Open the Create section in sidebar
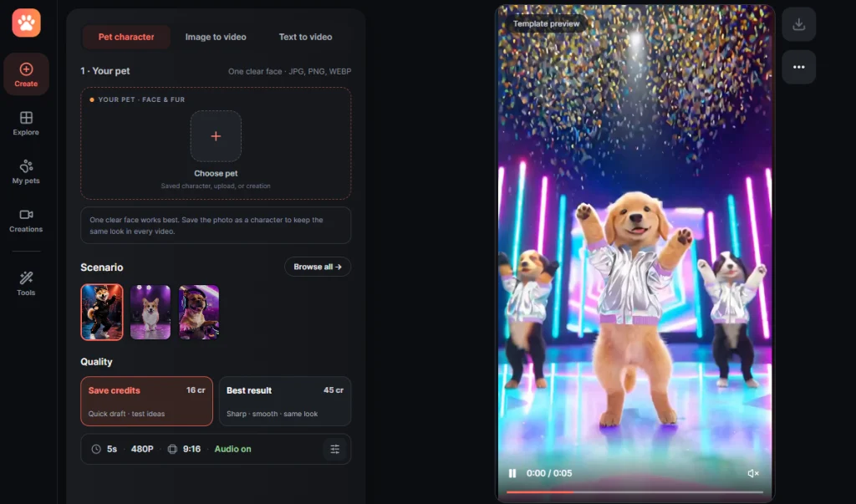The image size is (856, 504). tap(26, 74)
